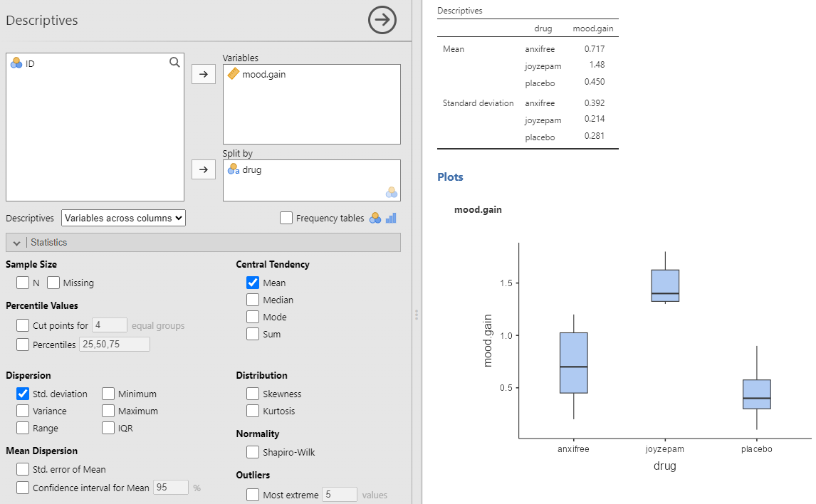Uncheck the Mean checkbox
816x504 pixels.
(x=253, y=283)
